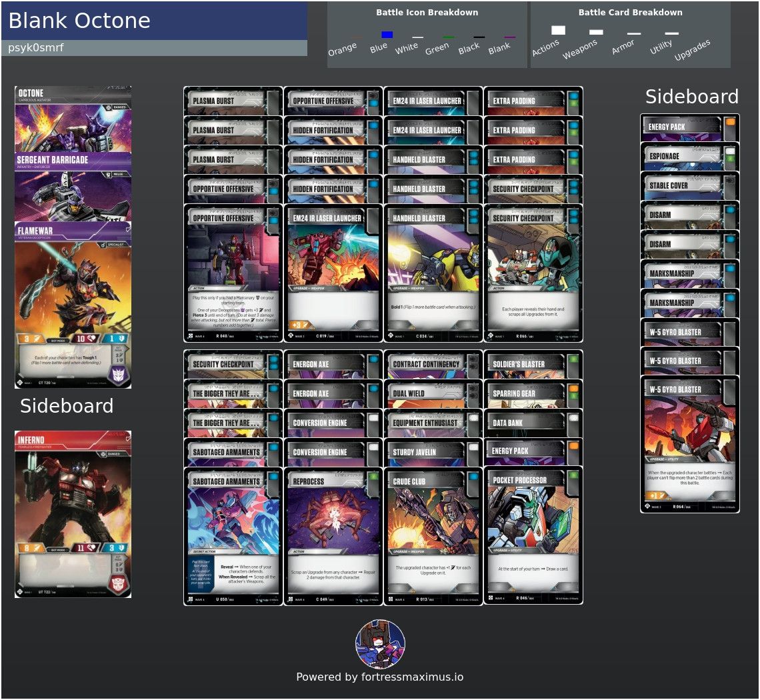This screenshot has height=700, width=760.
Task: Click the white battle icon on Sturdy Javelin
Action: (473, 447)
